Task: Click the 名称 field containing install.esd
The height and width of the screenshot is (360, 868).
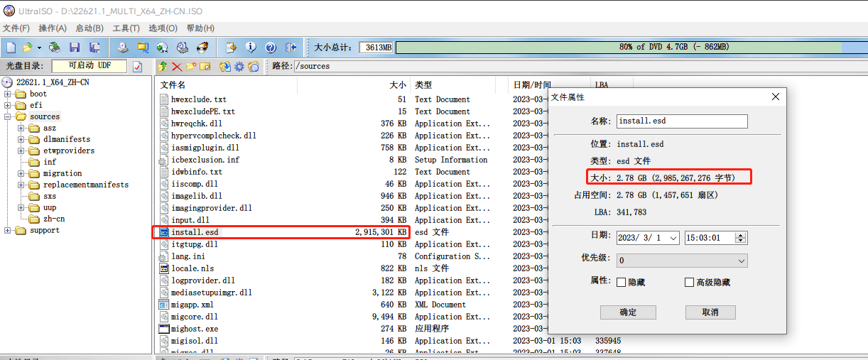Action: click(682, 121)
